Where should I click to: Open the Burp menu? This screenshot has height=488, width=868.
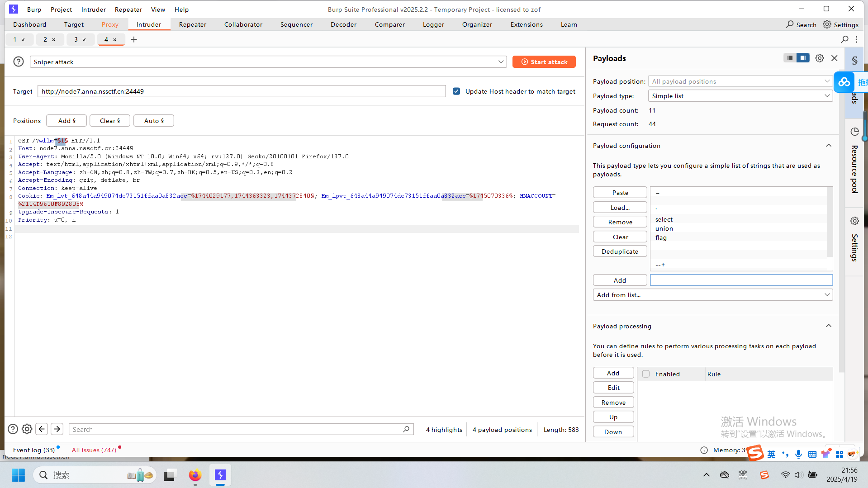click(34, 9)
